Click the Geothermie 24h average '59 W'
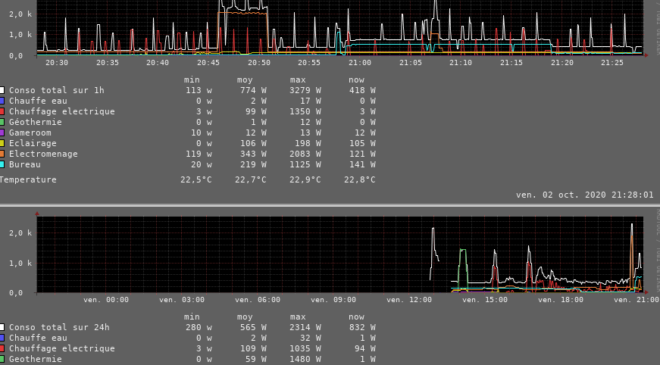 point(256,359)
